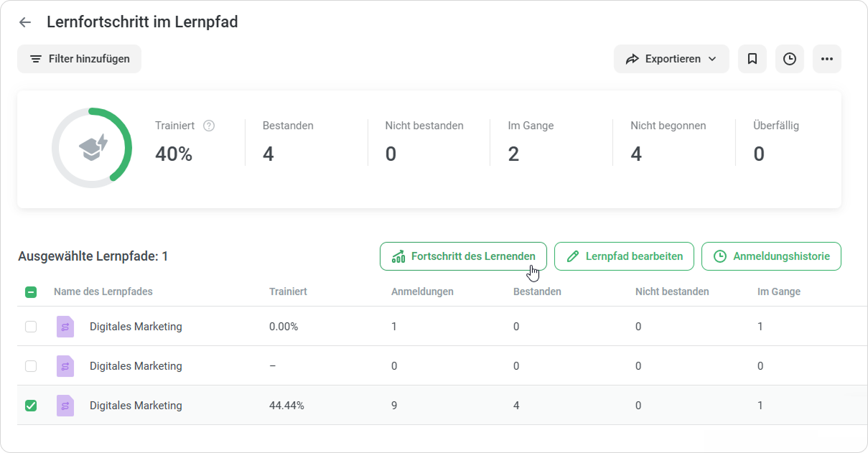Sort by Name des Lernpfades column
This screenshot has height=453, width=868.
click(x=103, y=291)
